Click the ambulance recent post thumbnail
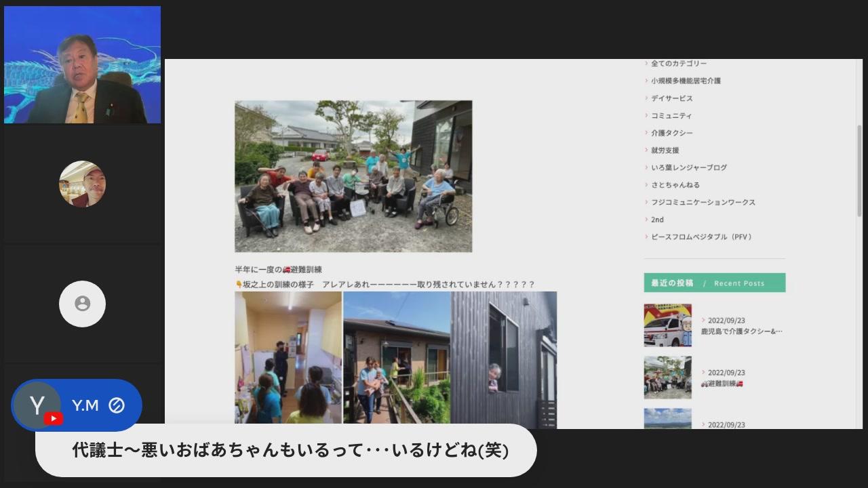The height and width of the screenshot is (488, 868). click(668, 325)
